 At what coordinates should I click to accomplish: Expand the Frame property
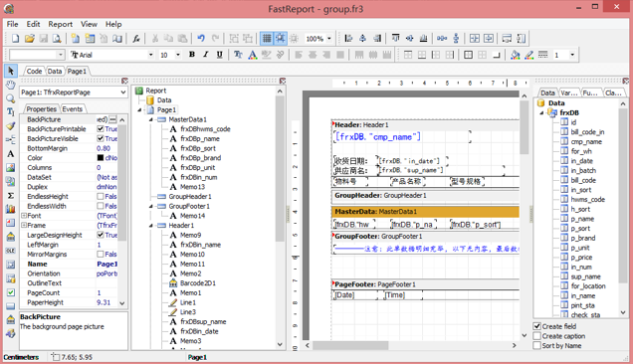pyautogui.click(x=24, y=225)
